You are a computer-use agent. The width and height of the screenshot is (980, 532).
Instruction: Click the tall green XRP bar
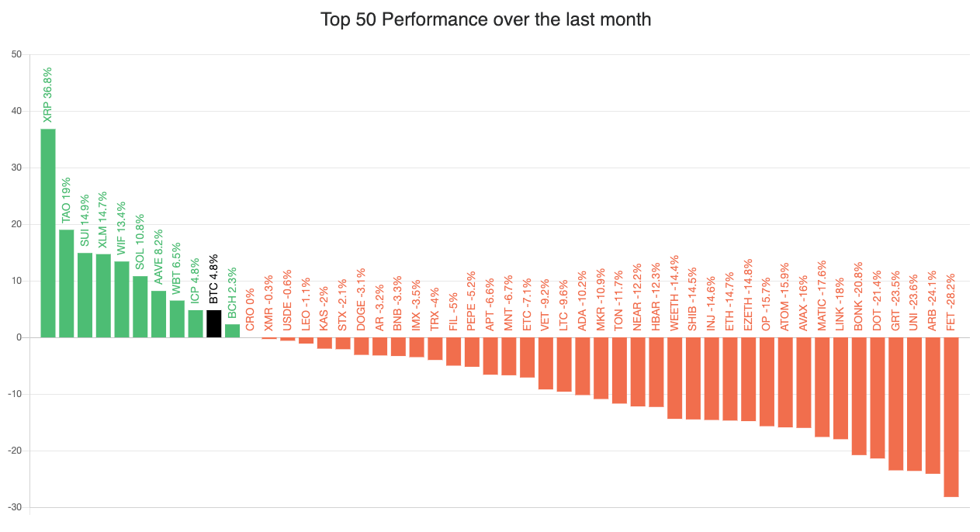coord(48,233)
